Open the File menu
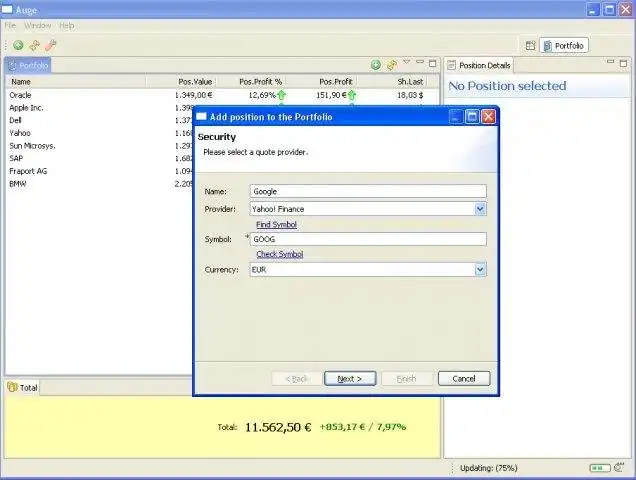636x480 pixels. tap(11, 26)
